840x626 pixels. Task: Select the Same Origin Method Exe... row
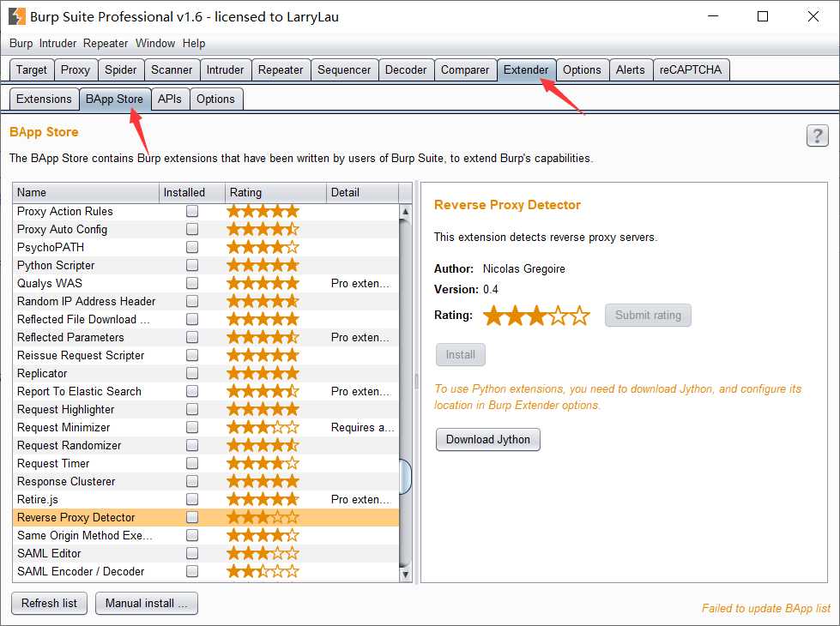[206, 535]
